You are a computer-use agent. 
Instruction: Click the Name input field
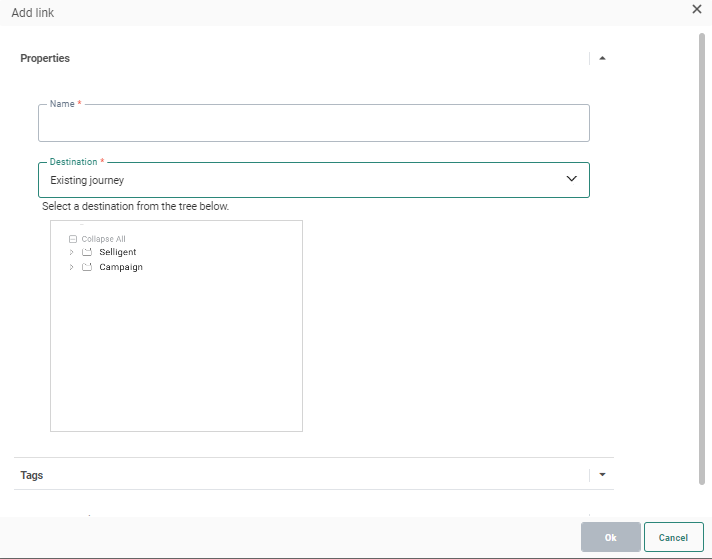pos(313,125)
